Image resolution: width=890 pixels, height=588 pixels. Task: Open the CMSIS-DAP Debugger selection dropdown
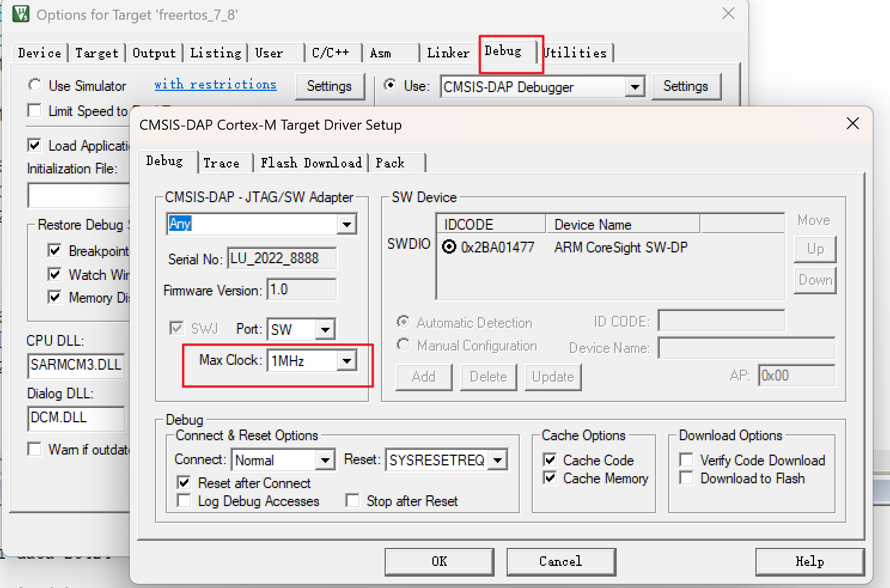635,87
